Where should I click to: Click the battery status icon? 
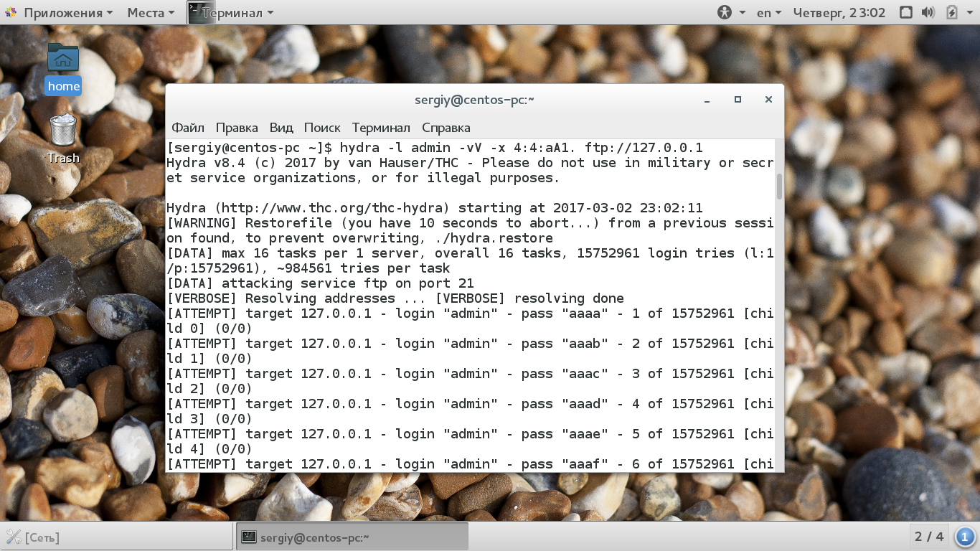click(952, 12)
